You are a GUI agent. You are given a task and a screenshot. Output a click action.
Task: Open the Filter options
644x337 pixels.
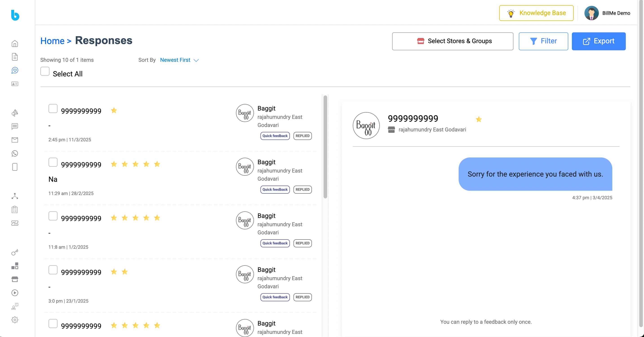(543, 41)
